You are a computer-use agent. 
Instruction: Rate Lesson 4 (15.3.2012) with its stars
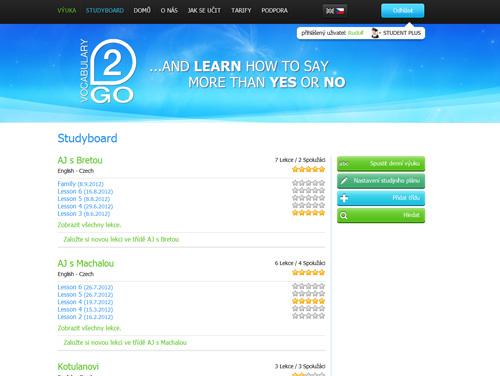308,309
